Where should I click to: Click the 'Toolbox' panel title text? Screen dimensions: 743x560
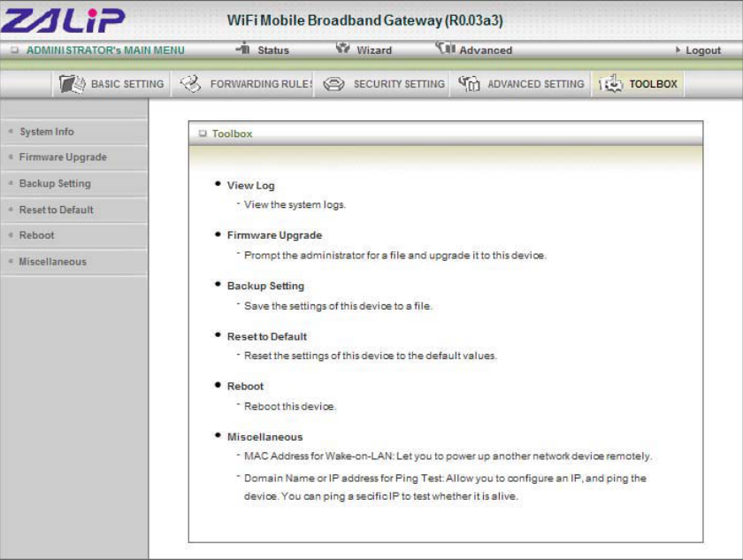coord(232,134)
